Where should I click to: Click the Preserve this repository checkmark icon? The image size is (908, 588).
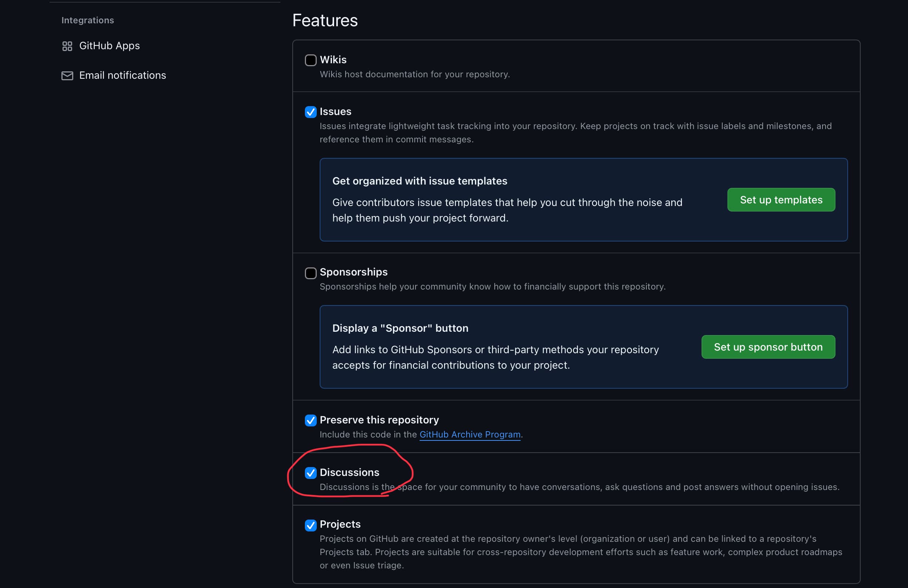tap(310, 420)
